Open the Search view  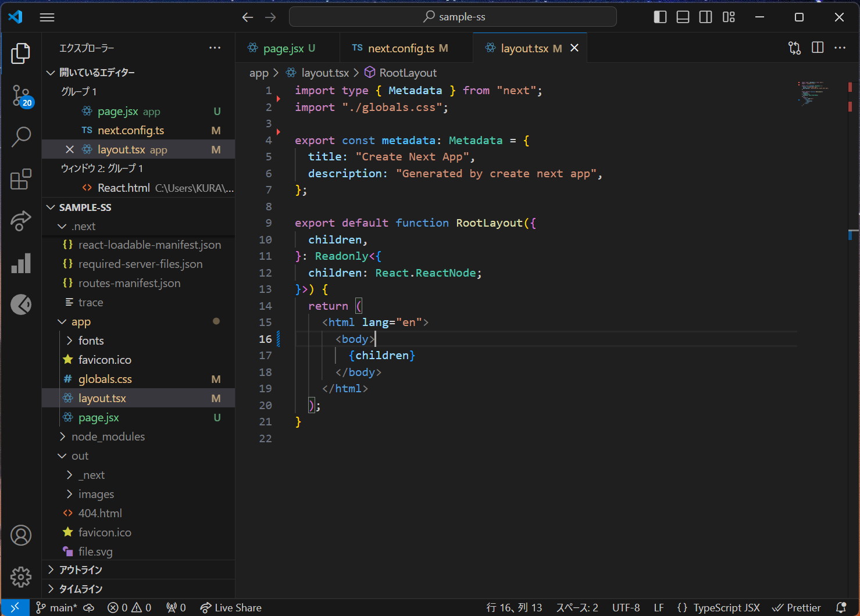(x=21, y=137)
